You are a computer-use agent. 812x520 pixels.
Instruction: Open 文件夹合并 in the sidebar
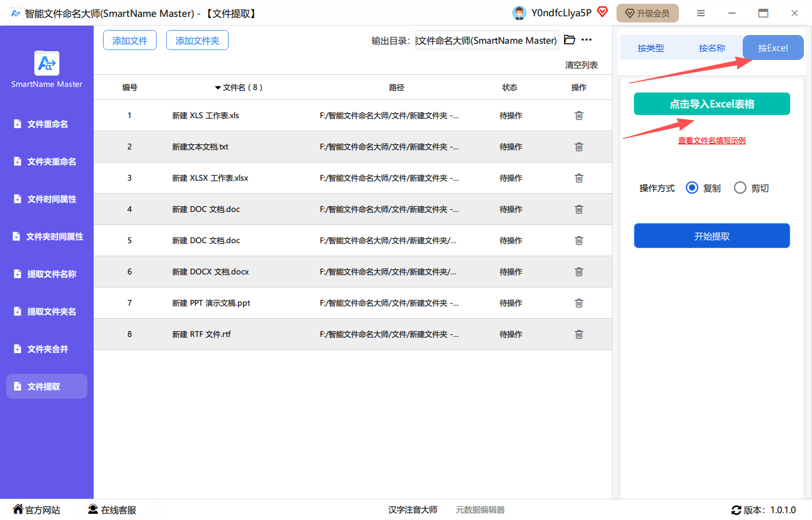click(47, 349)
